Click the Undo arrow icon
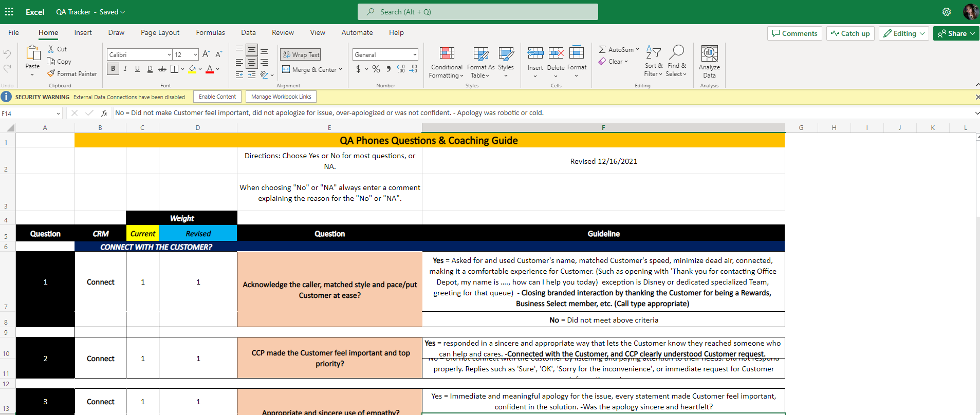 pyautogui.click(x=7, y=54)
